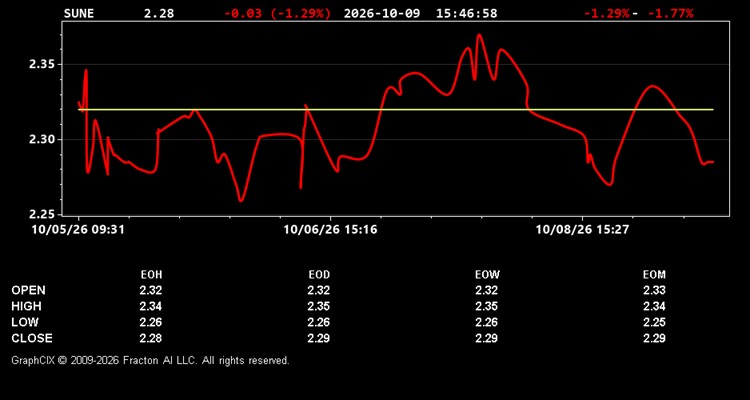This screenshot has width=750, height=400.
Task: Click the 2.25 y-axis label
Action: (42, 215)
